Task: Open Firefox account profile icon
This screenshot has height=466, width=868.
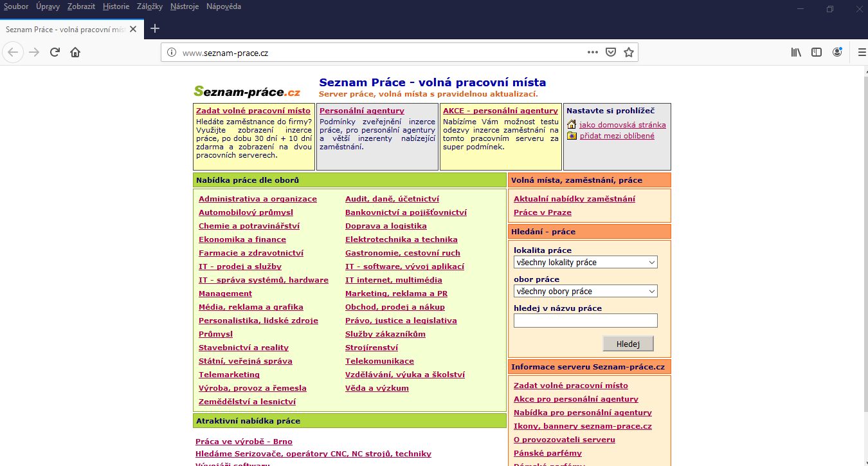Action: (x=837, y=52)
